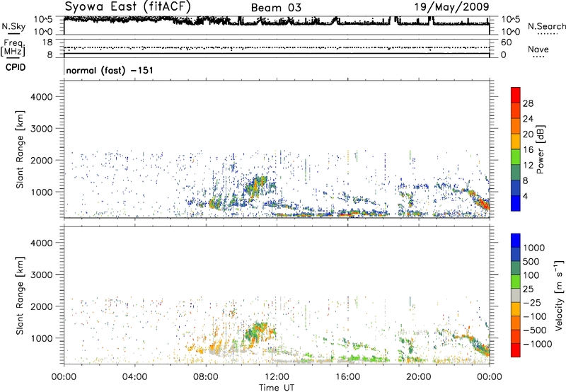
Task: Click the 'normal (fast) -151' mode text
Action: click(x=110, y=70)
